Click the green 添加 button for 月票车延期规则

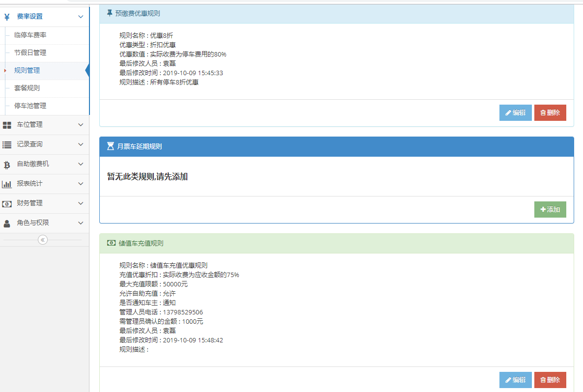550,209
